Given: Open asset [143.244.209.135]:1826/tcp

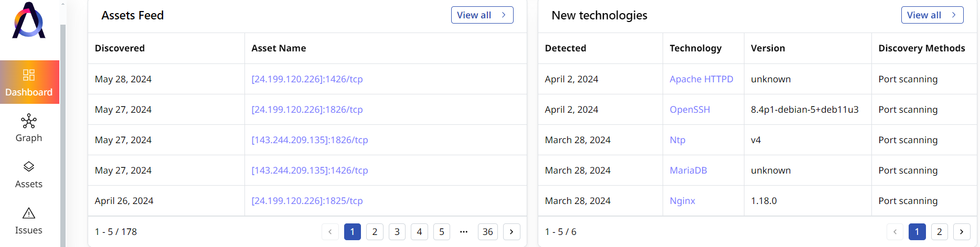Looking at the screenshot, I should (x=310, y=140).
